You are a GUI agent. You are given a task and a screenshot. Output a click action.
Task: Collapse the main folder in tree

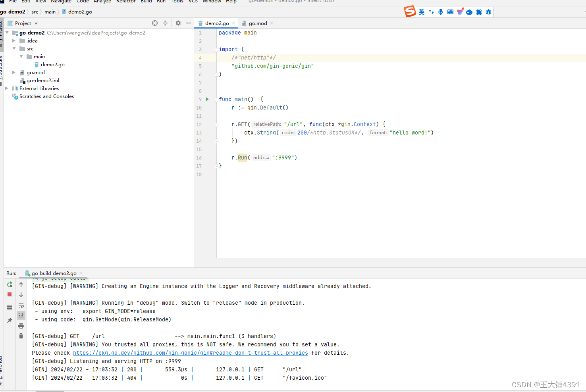pos(21,56)
